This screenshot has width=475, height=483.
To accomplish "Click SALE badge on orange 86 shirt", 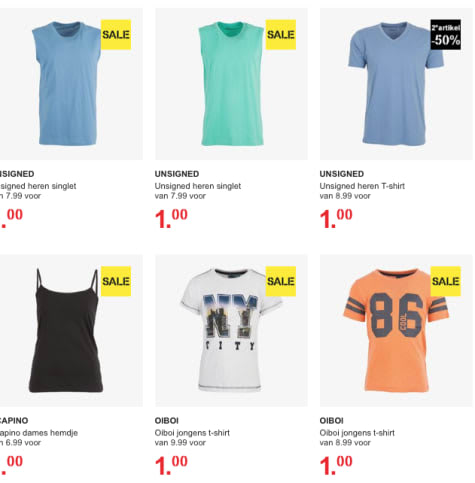I will coord(446,281).
